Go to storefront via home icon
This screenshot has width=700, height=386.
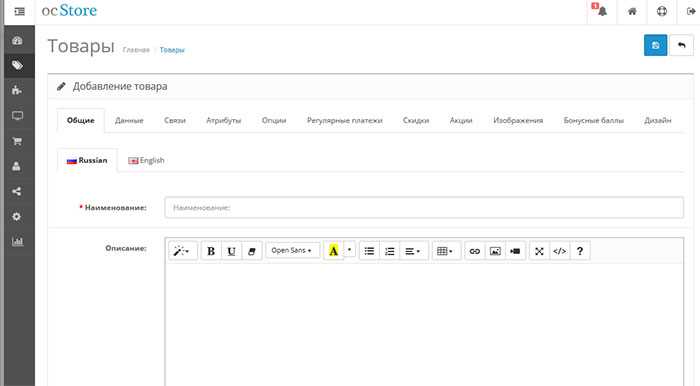click(x=632, y=11)
